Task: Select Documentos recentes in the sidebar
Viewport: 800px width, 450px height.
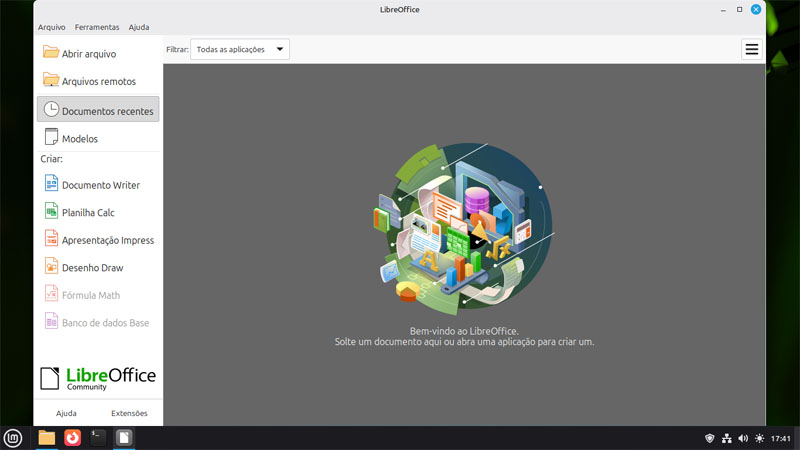Action: click(98, 109)
